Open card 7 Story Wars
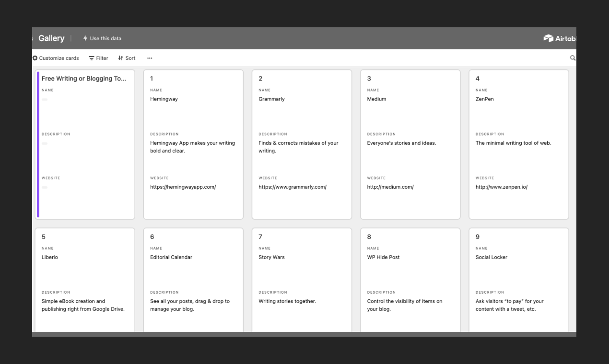Screen dimensions: 609x364 [x=302, y=280]
